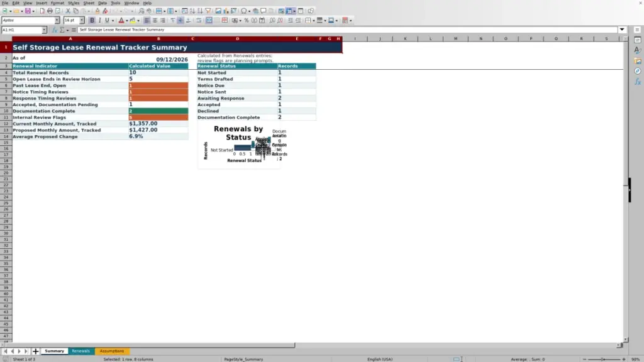The height and width of the screenshot is (362, 644).
Task: Open the Name Box dropdown arrow
Action: (44, 30)
